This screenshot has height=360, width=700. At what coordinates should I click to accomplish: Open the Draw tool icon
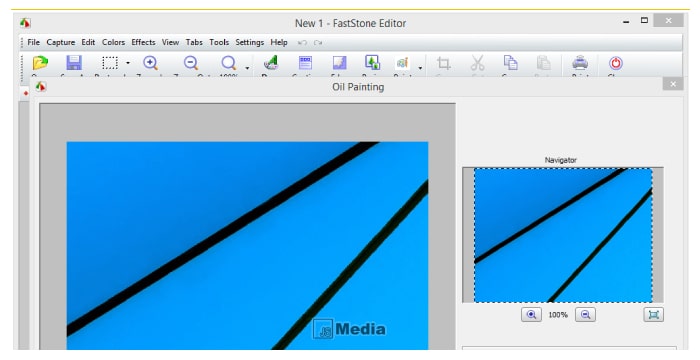point(271,63)
